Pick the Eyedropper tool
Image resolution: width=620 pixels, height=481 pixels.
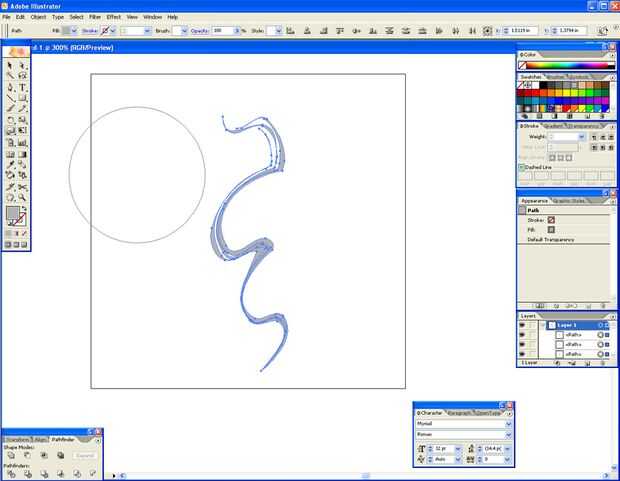point(10,165)
